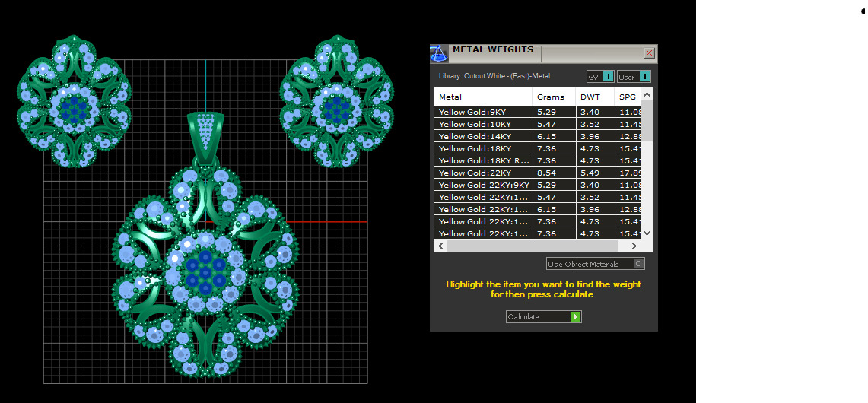Select the Yellow Gold:14KY row

[538, 136]
